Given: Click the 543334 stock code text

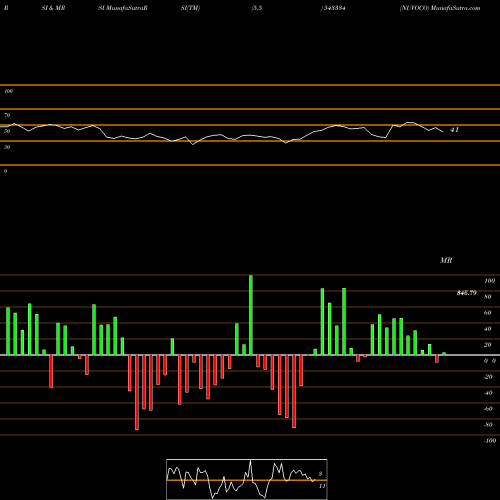Looking at the screenshot, I should click(334, 8).
